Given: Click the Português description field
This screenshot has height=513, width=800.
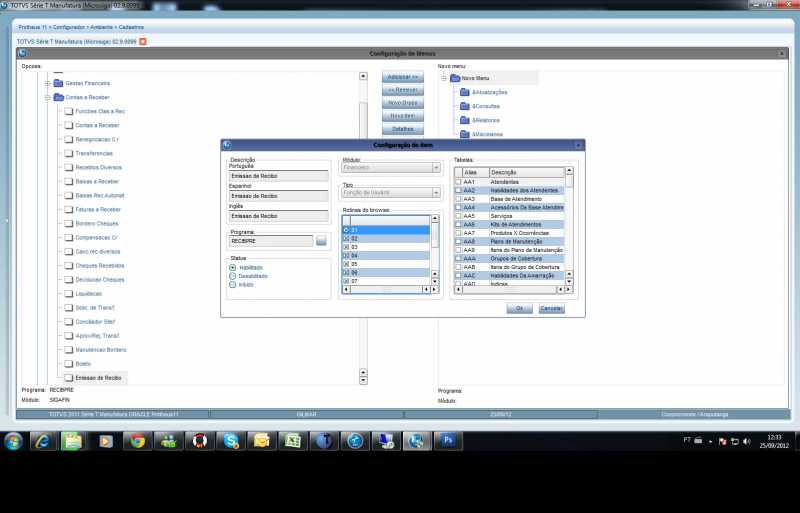Looking at the screenshot, I should pyautogui.click(x=279, y=176).
